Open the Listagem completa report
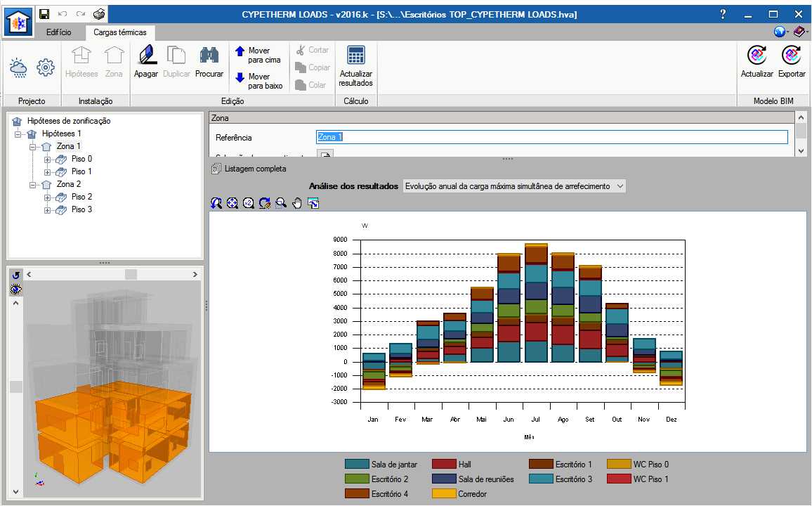Viewport: 812px width, 506px height. pos(249,169)
